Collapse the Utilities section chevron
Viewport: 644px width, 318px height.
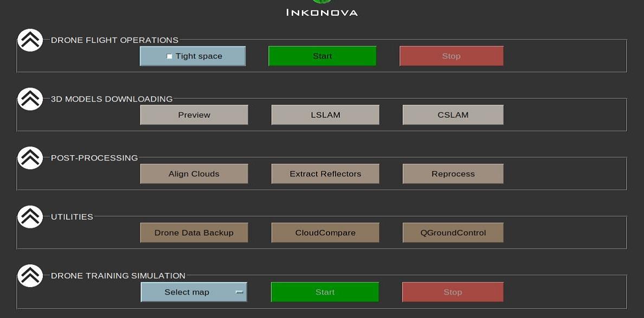[30, 217]
